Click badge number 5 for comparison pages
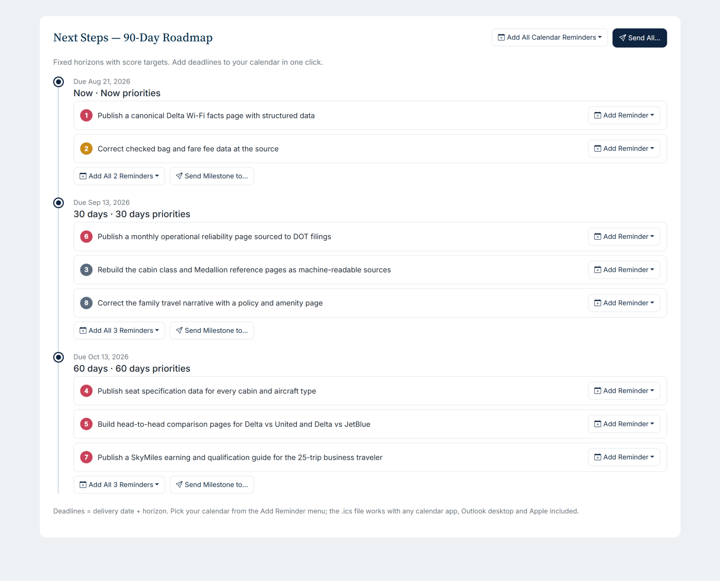The width and height of the screenshot is (720, 588). [86, 424]
